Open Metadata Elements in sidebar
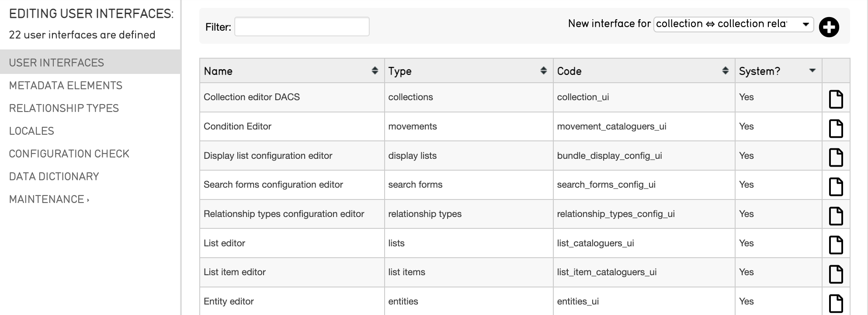Screen dimensions: 868x315 click(66, 85)
